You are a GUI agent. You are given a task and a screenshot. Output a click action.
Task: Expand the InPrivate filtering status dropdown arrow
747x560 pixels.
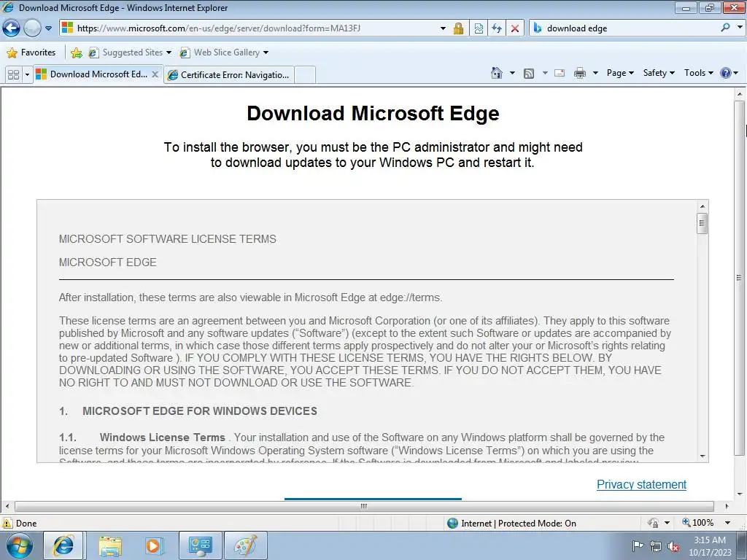[x=667, y=523]
